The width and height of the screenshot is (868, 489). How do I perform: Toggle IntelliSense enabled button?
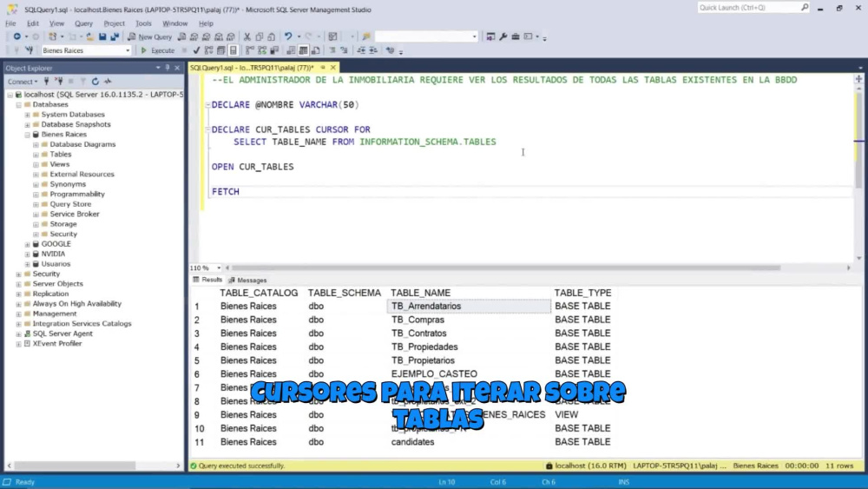[233, 50]
